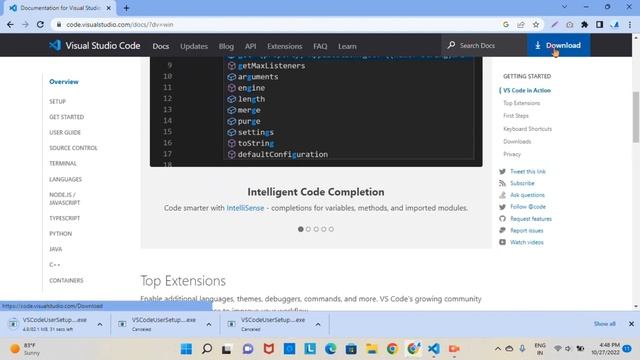Click the browser address bar
This screenshot has height=360, width=640.
click(278, 24)
